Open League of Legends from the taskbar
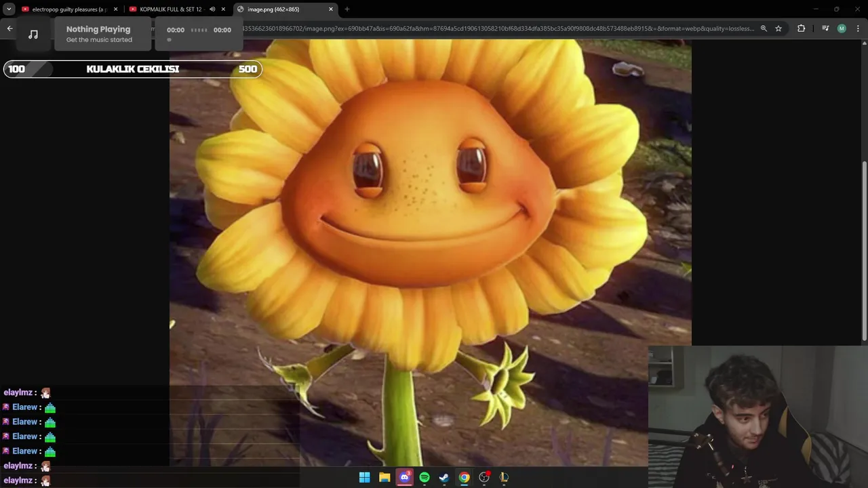 point(504,477)
